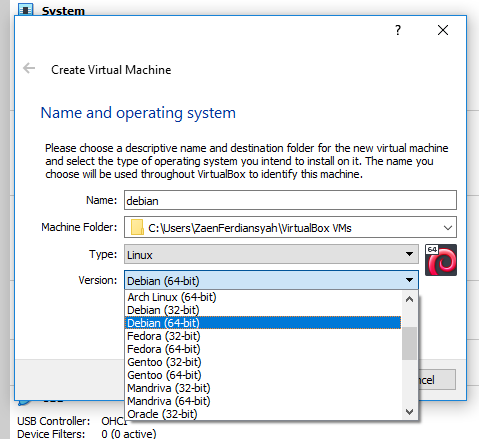Click the partially hidden Cancel button

point(437,380)
